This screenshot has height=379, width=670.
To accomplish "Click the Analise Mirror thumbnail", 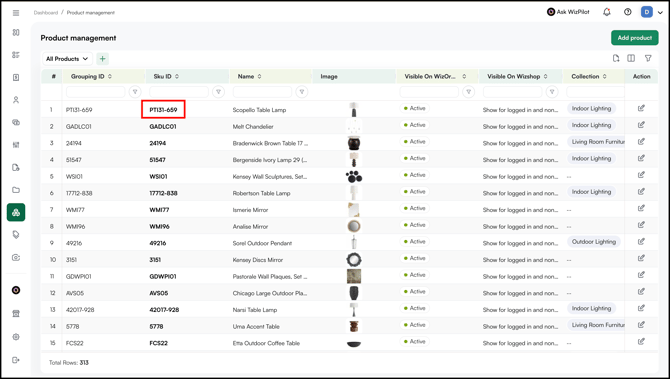I will [354, 226].
